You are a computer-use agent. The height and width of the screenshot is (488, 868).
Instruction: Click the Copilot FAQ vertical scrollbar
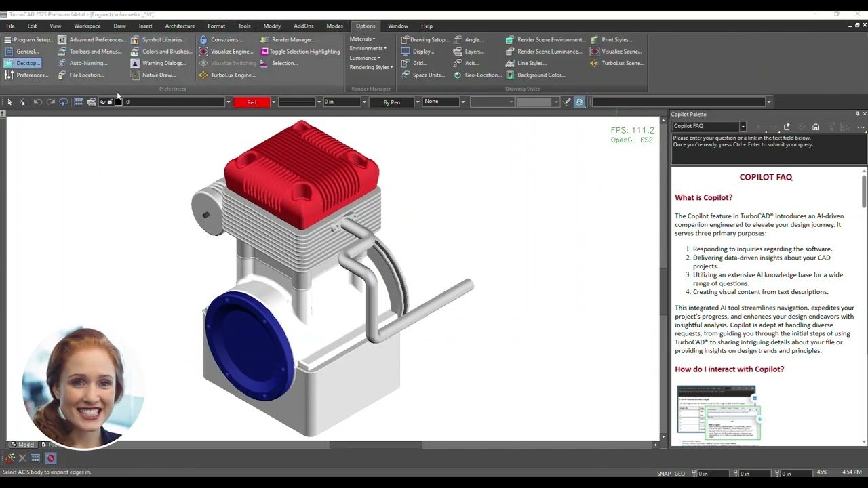click(x=864, y=191)
